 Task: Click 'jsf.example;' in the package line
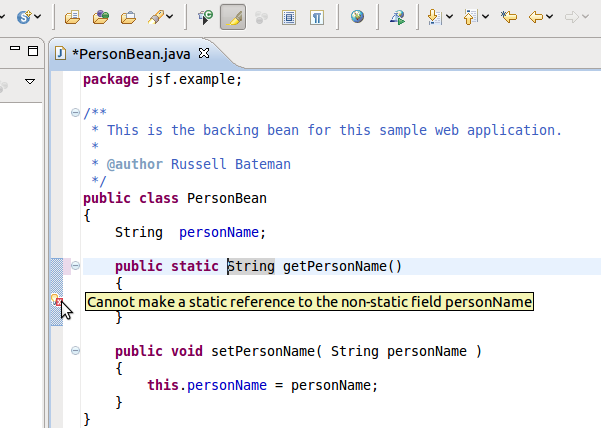195,80
